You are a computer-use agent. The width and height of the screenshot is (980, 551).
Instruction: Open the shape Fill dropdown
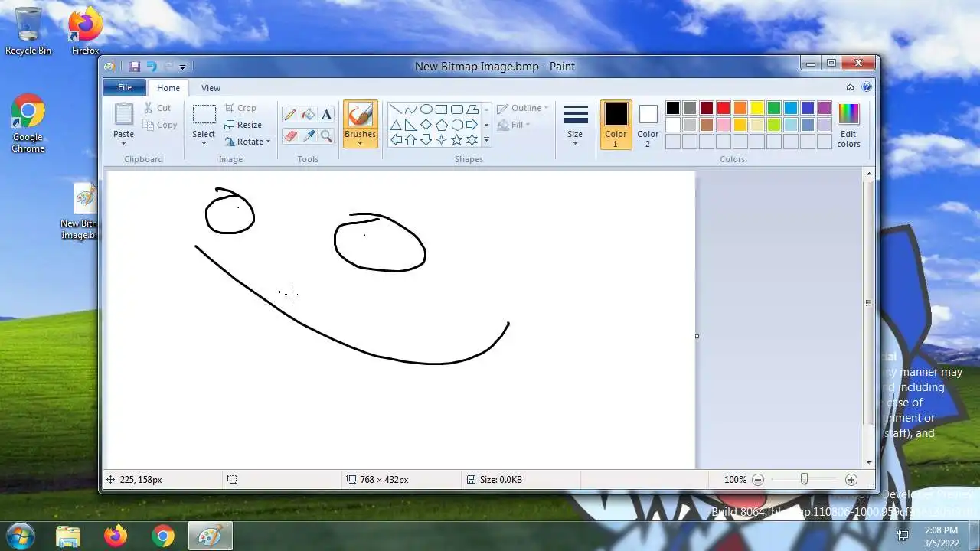tap(514, 125)
